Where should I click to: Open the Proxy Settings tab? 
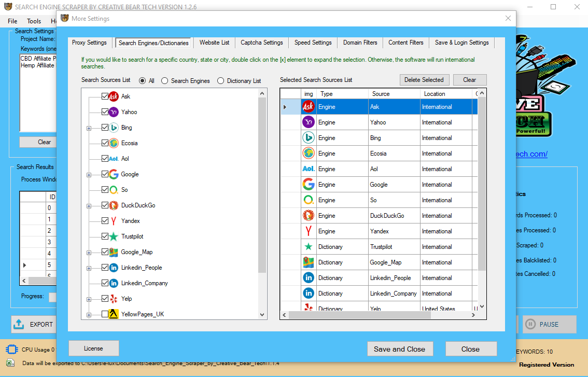[x=89, y=43]
